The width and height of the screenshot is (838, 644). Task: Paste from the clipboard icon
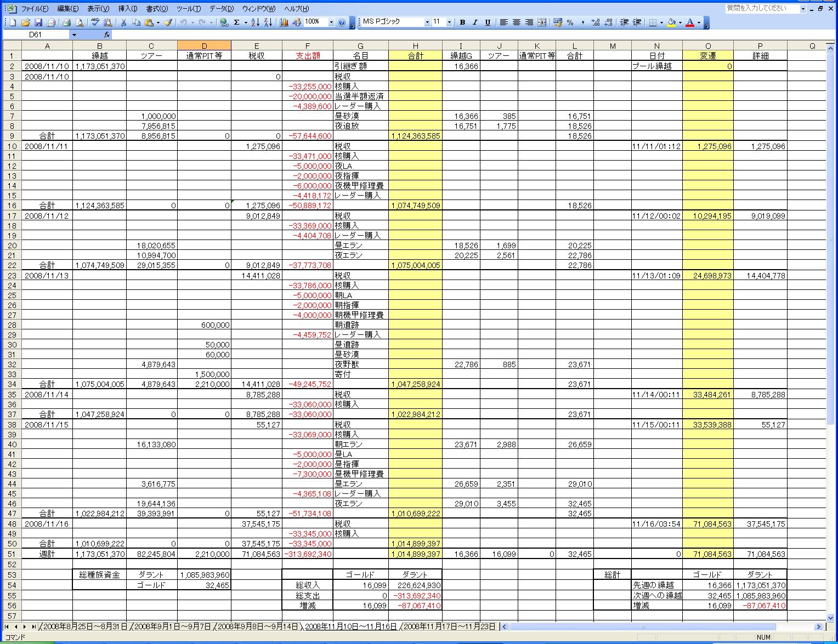tap(149, 22)
